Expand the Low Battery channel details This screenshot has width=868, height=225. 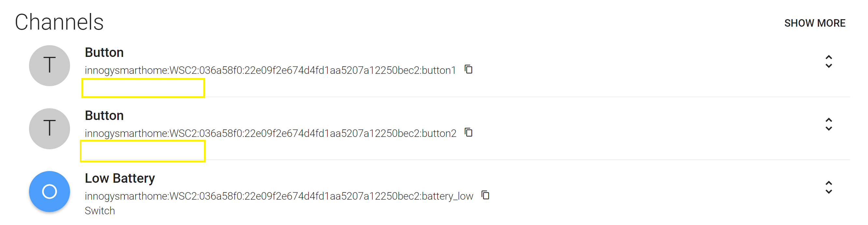829,187
